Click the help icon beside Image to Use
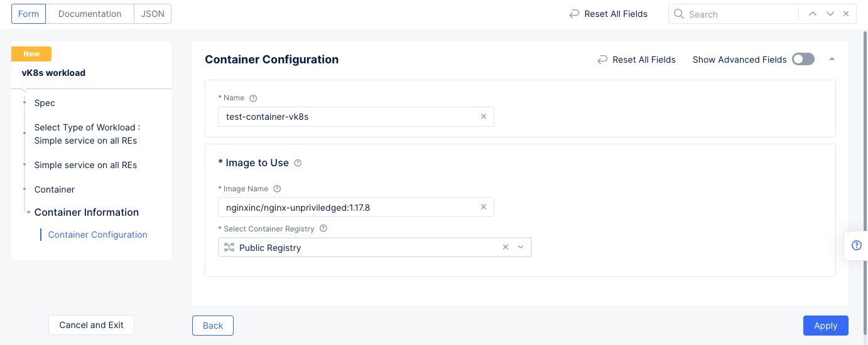Screen dimensions: 868x345 pyautogui.click(x=298, y=163)
